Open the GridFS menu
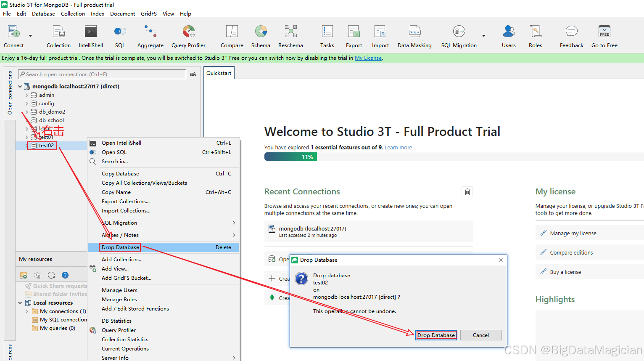Viewport: 644px width, 361px height. coord(149,13)
